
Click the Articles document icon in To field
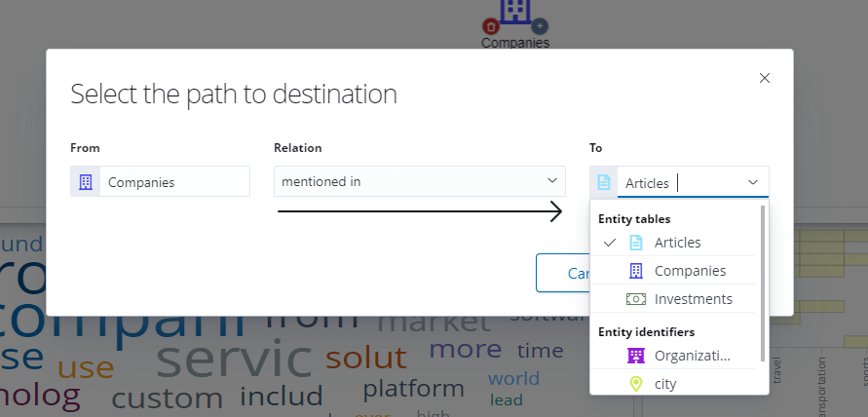click(x=604, y=182)
